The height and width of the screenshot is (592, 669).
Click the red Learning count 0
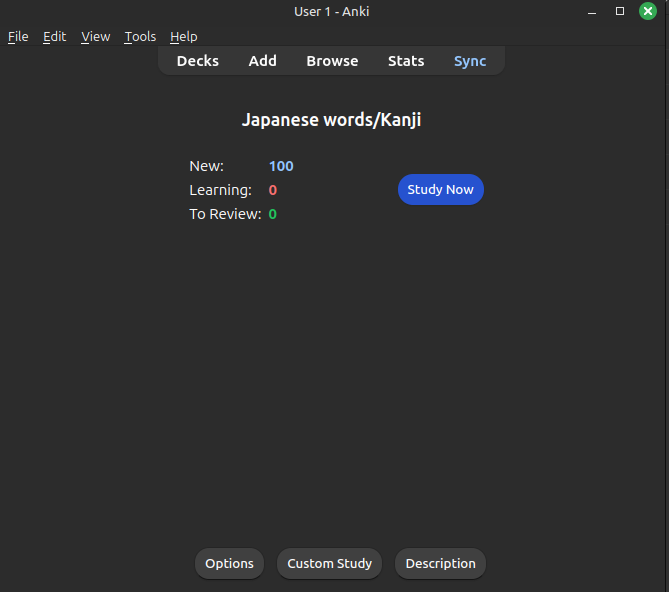(x=273, y=190)
